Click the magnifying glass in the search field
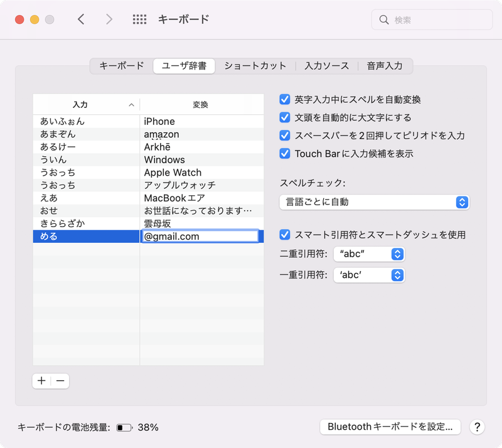Image resolution: width=502 pixels, height=448 pixels. pos(383,19)
